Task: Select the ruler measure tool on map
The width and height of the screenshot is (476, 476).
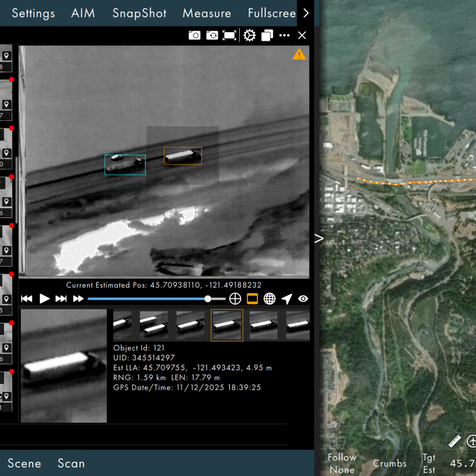Action: coord(454,441)
